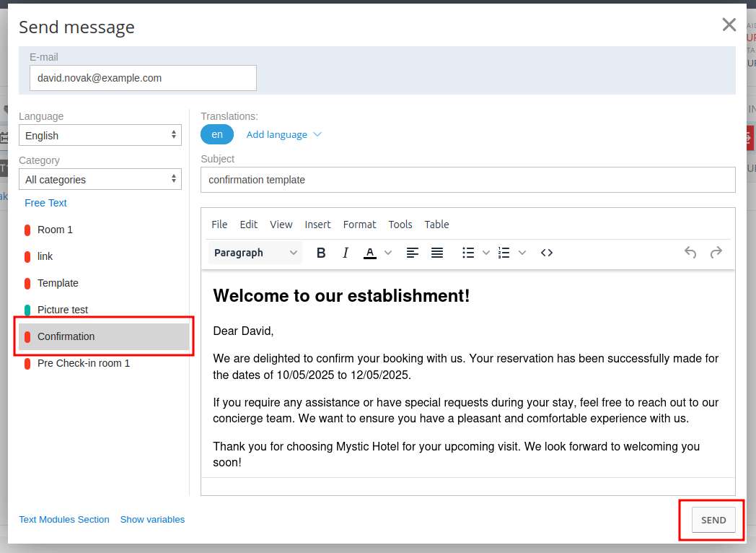Open the Language dropdown
Viewport: 756px width, 553px height.
[x=100, y=135]
